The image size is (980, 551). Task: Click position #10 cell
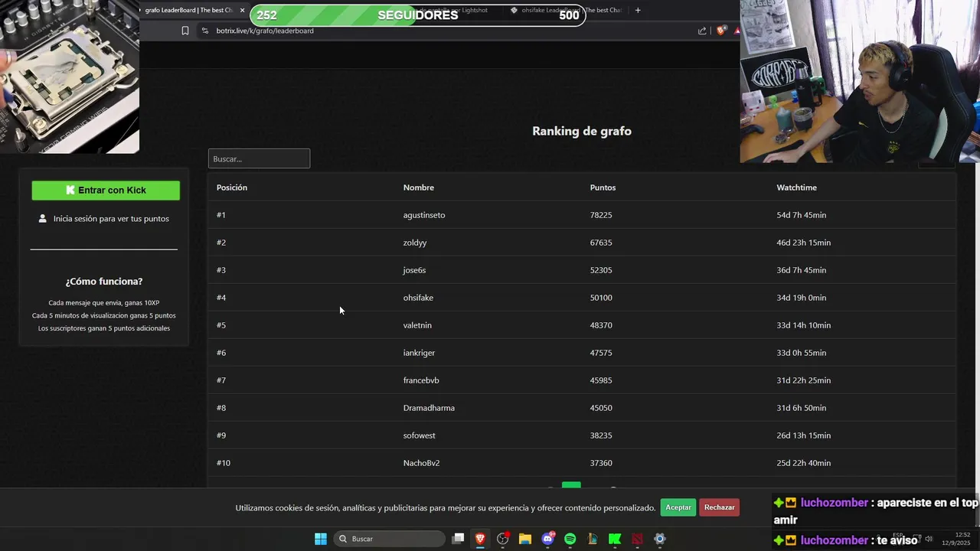224,463
